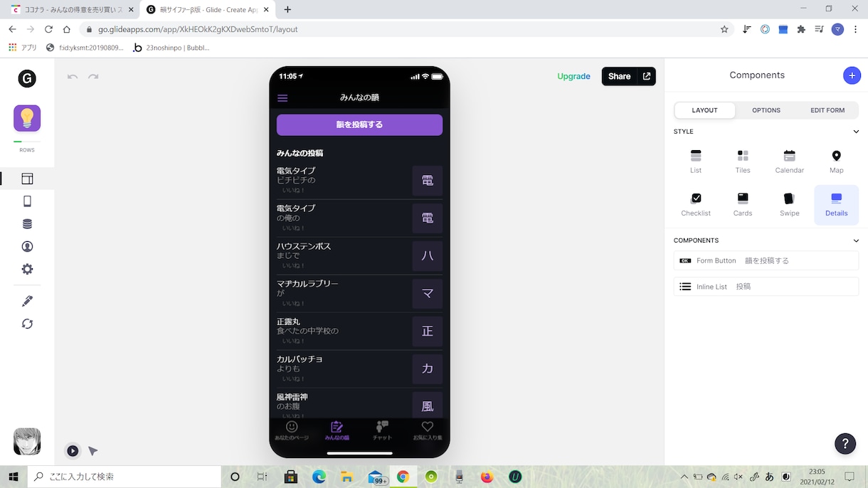The width and height of the screenshot is (868, 488).
Task: Select the Form Button component row
Action: 766,260
